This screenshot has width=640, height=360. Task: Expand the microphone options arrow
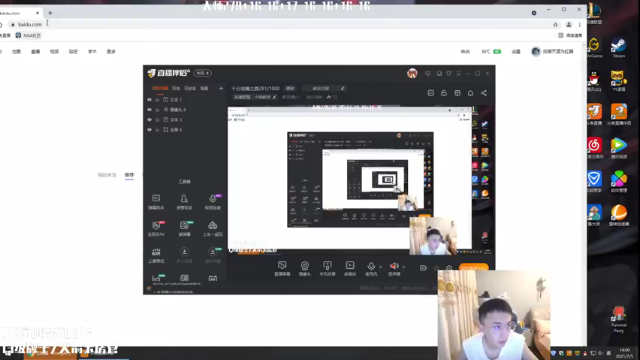point(380,267)
